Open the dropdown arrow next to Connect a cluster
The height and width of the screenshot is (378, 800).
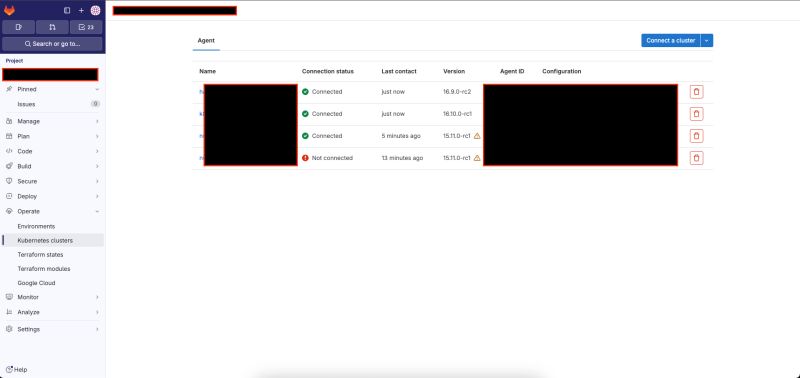[x=707, y=40]
